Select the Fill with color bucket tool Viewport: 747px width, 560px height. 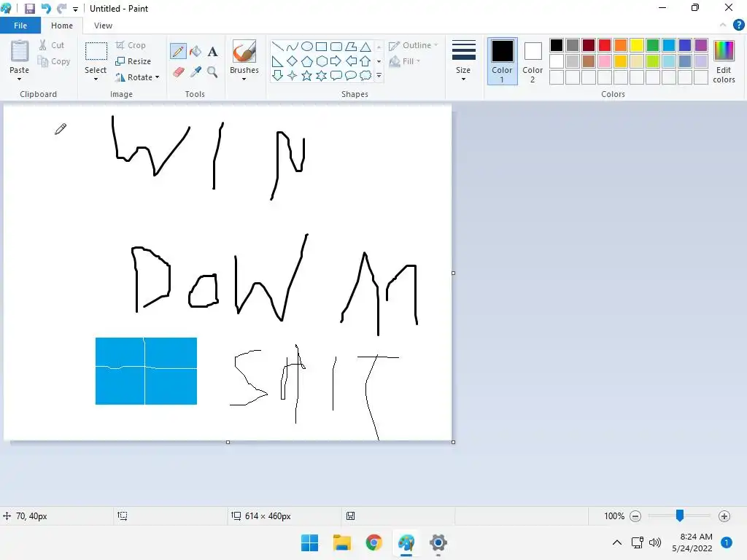[x=196, y=52]
